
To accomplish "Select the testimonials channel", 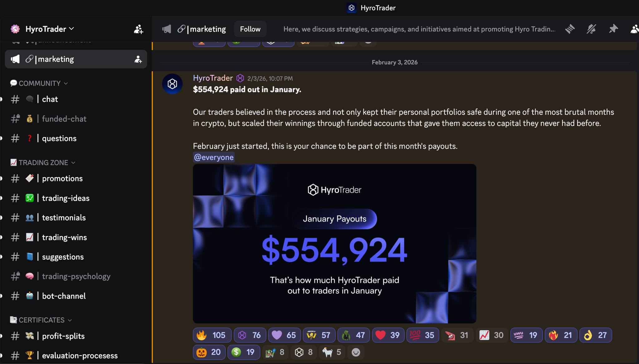I will (x=76, y=218).
